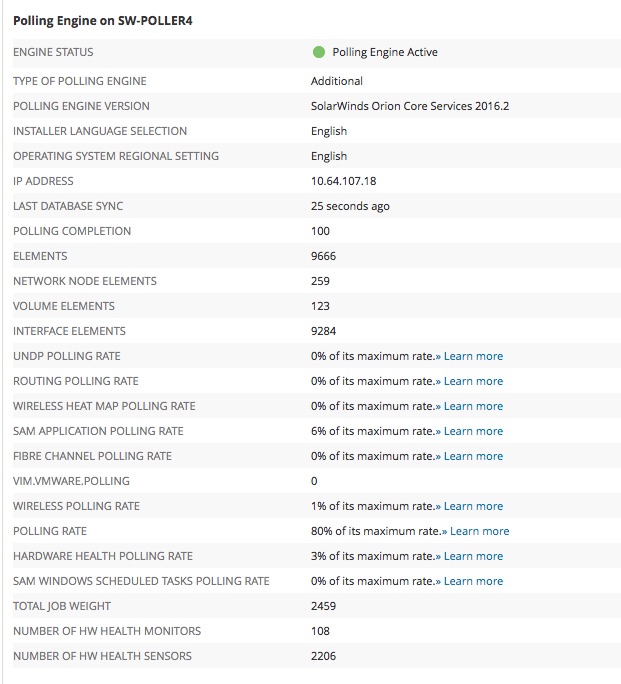Viewport: 621px width, 684px height.
Task: Click the green Polling Engine Active status icon
Action: [319, 52]
